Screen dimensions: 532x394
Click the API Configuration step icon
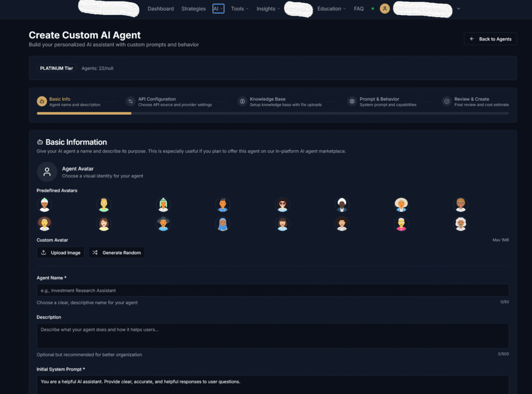coord(130,102)
